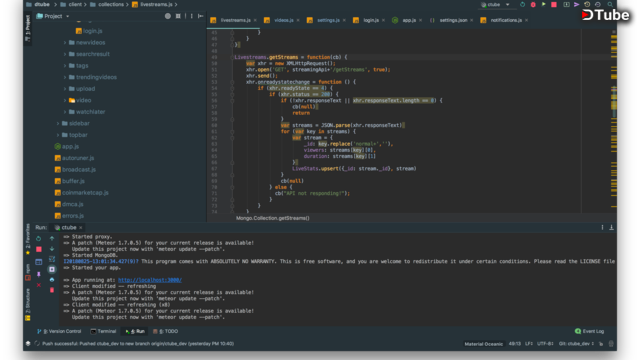Toggle the pin tab icon in Run panel
This screenshot has width=640, height=360.
pos(38,274)
